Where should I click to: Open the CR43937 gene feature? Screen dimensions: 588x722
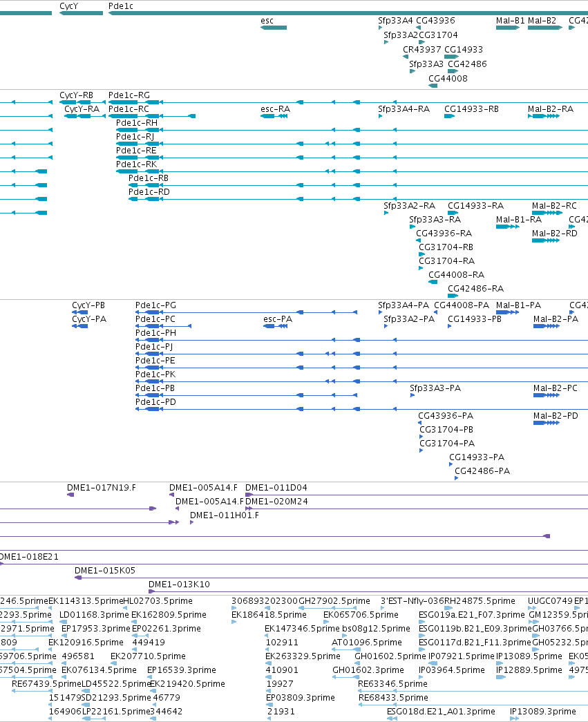(x=421, y=50)
